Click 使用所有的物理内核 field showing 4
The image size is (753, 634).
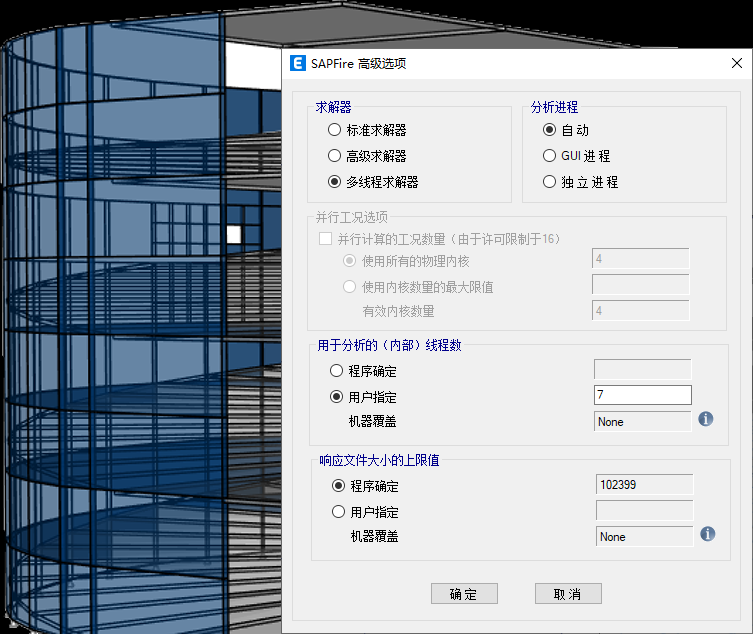coord(641,258)
